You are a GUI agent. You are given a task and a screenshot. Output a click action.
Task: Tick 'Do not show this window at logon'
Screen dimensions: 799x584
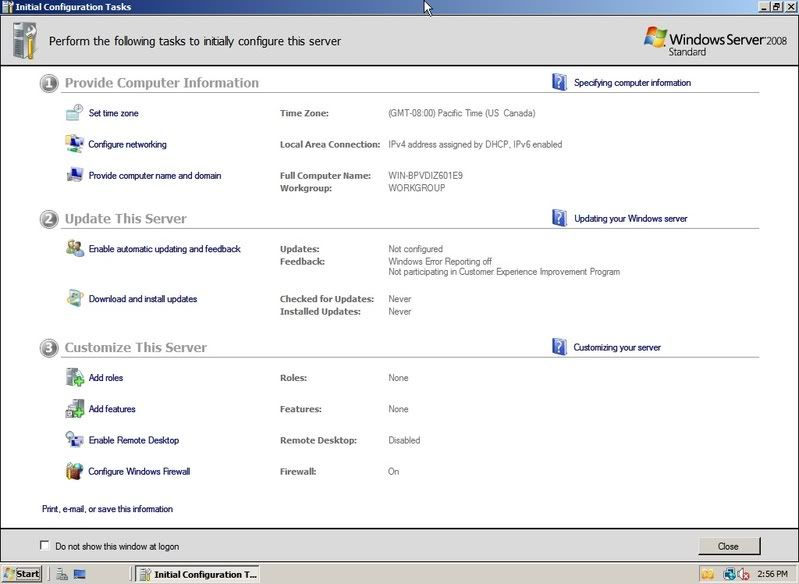[44, 545]
